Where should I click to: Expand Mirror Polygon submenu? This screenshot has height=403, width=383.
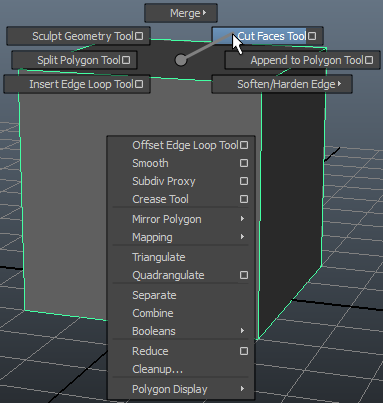coord(181,219)
